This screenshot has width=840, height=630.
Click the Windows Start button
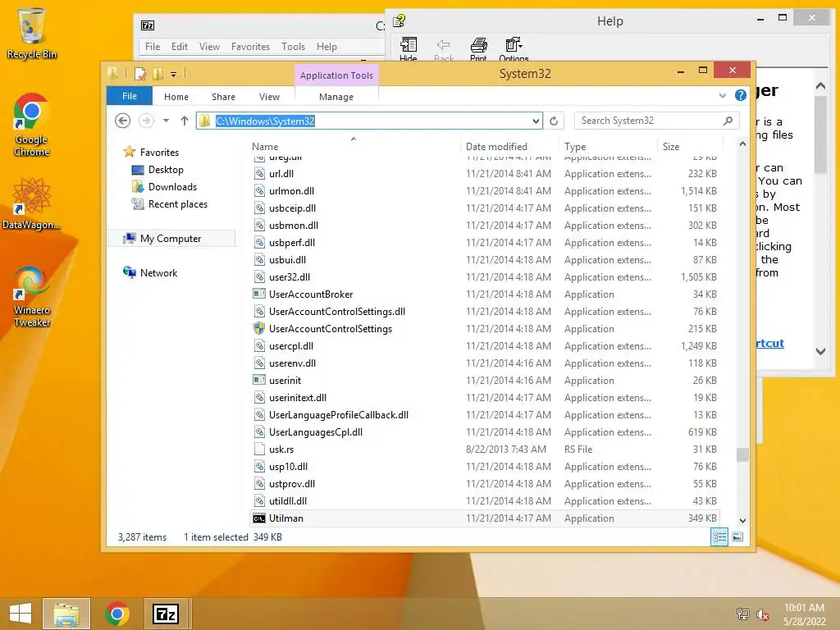(21, 614)
